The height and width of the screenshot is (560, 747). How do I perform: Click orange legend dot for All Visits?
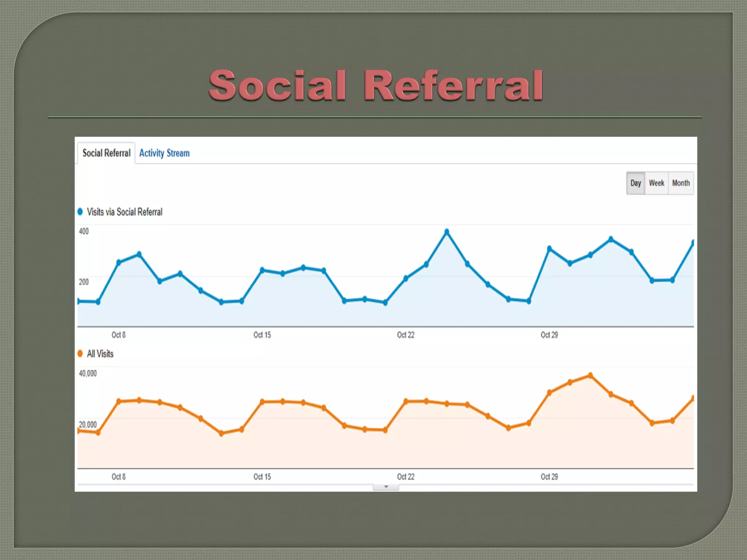80,354
